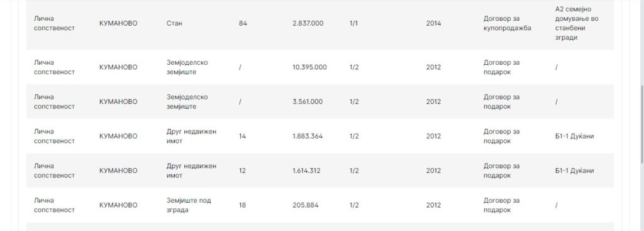Click area value 12 cell
Screen dimensions: 644x231
point(242,171)
